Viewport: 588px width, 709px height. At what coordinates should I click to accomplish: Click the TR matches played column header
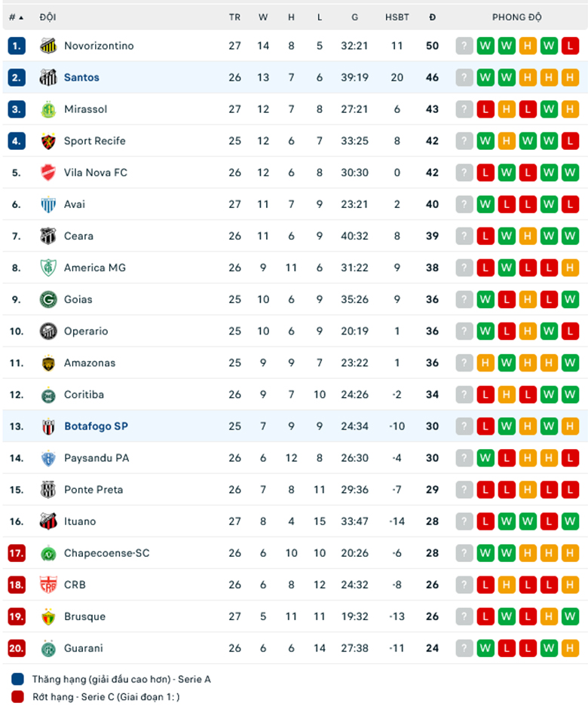click(235, 17)
